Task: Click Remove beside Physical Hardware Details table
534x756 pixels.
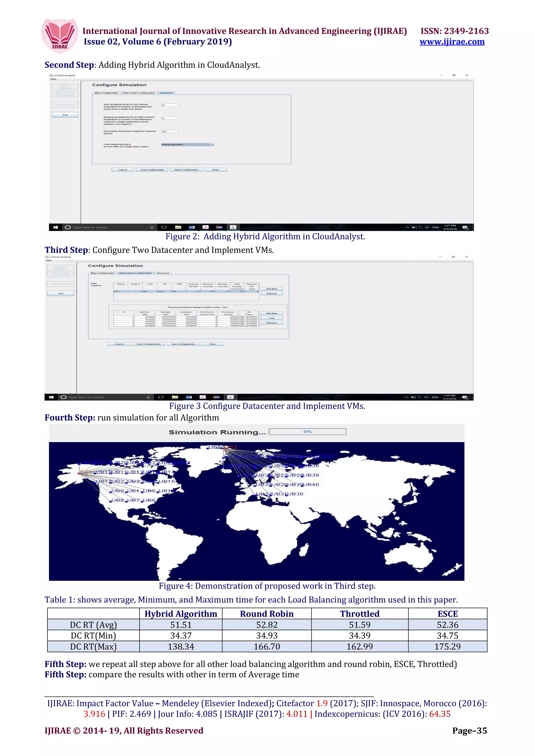Action: [x=271, y=323]
